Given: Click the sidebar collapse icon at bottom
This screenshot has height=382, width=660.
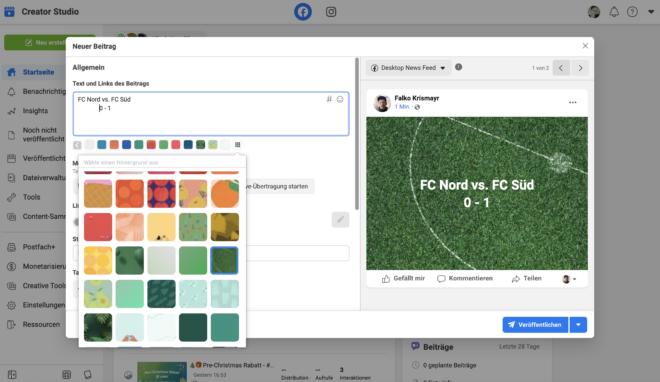Looking at the screenshot, I should pyautogui.click(x=12, y=374).
